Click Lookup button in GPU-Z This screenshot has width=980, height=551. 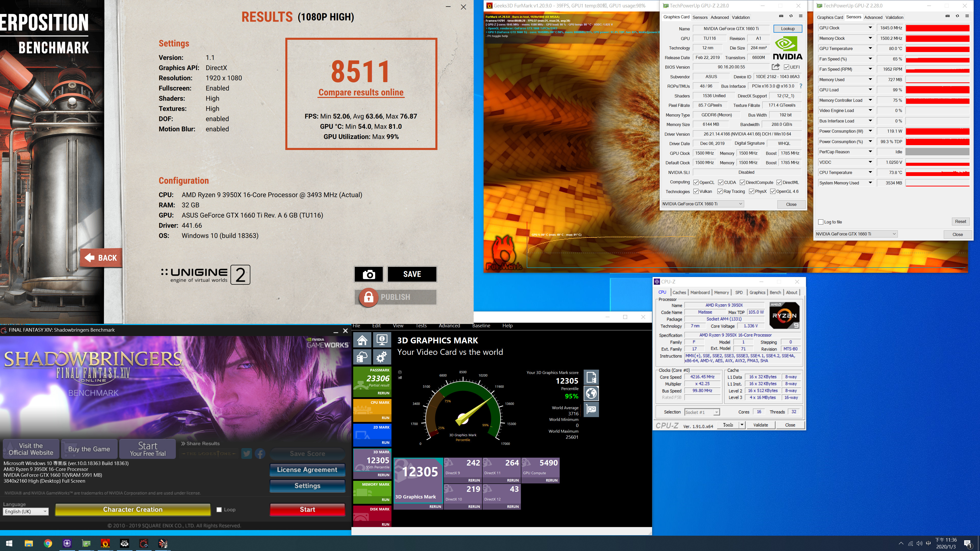788,29
